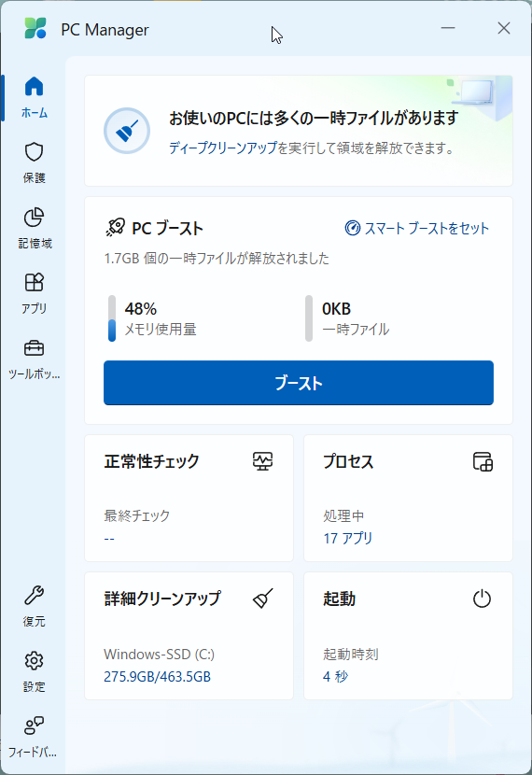Click the 1.7GB temp files freed message
The width and height of the screenshot is (532, 775).
click(x=217, y=258)
